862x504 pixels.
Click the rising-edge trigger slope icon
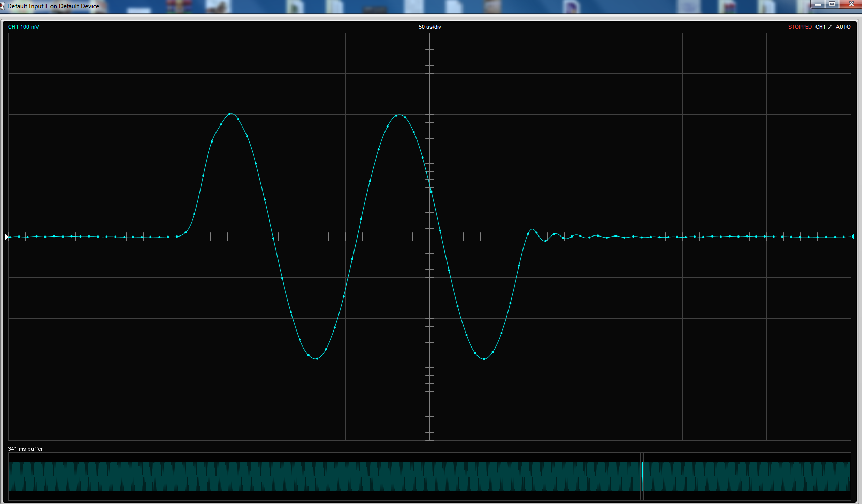pyautogui.click(x=830, y=27)
